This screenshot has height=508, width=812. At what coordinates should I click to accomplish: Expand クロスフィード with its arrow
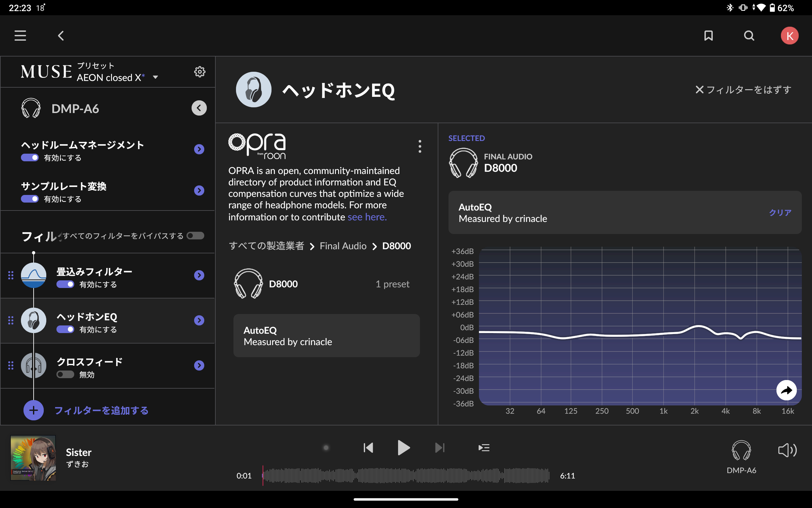199,365
